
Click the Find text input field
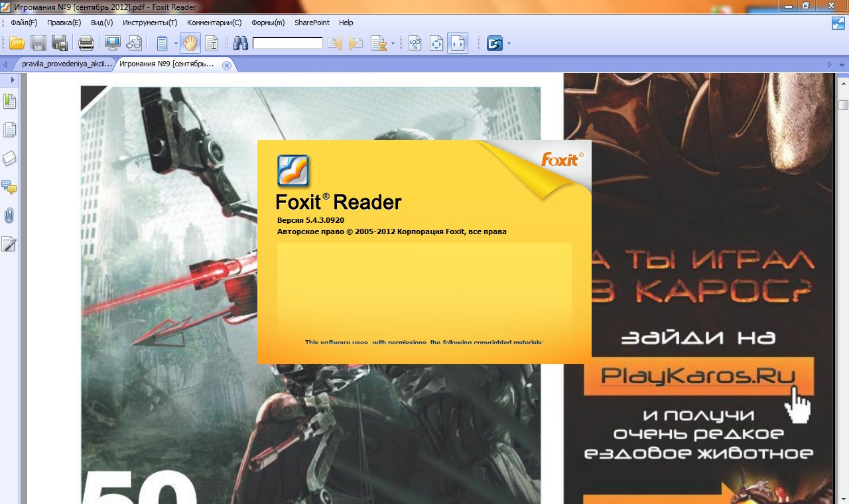pyautogui.click(x=287, y=44)
